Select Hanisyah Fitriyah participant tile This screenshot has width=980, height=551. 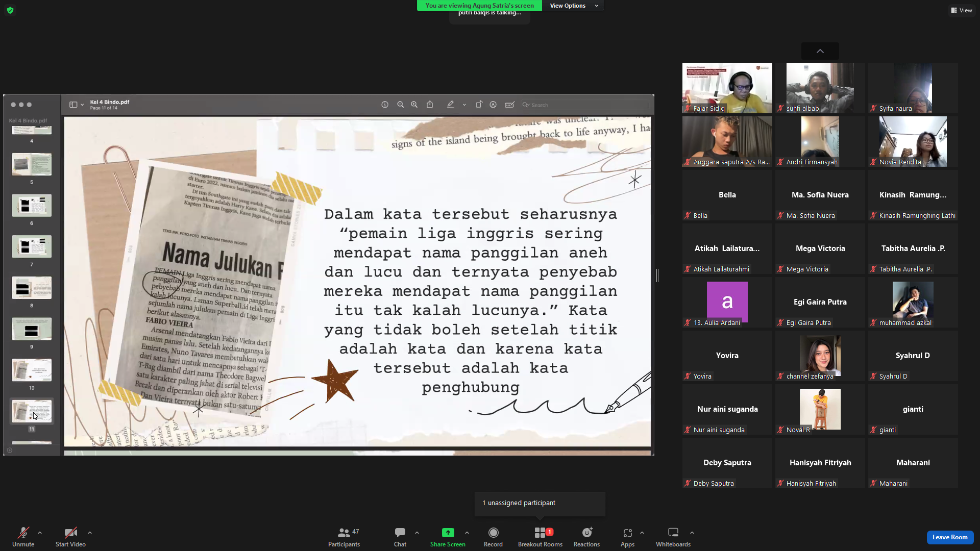click(x=820, y=463)
